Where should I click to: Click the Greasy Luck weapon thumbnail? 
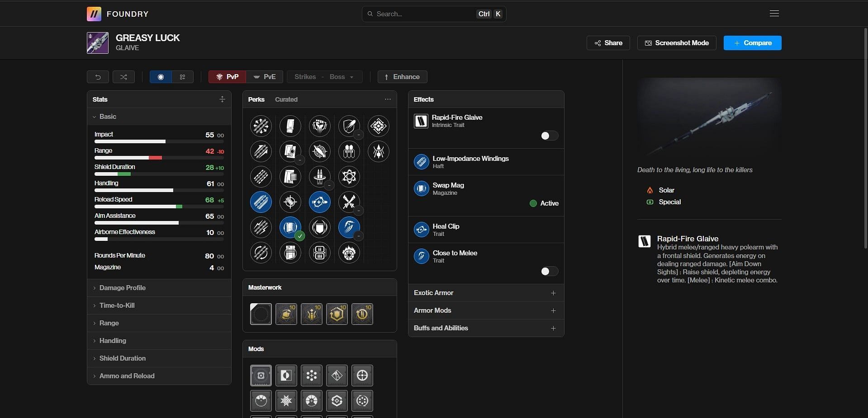pyautogui.click(x=98, y=43)
